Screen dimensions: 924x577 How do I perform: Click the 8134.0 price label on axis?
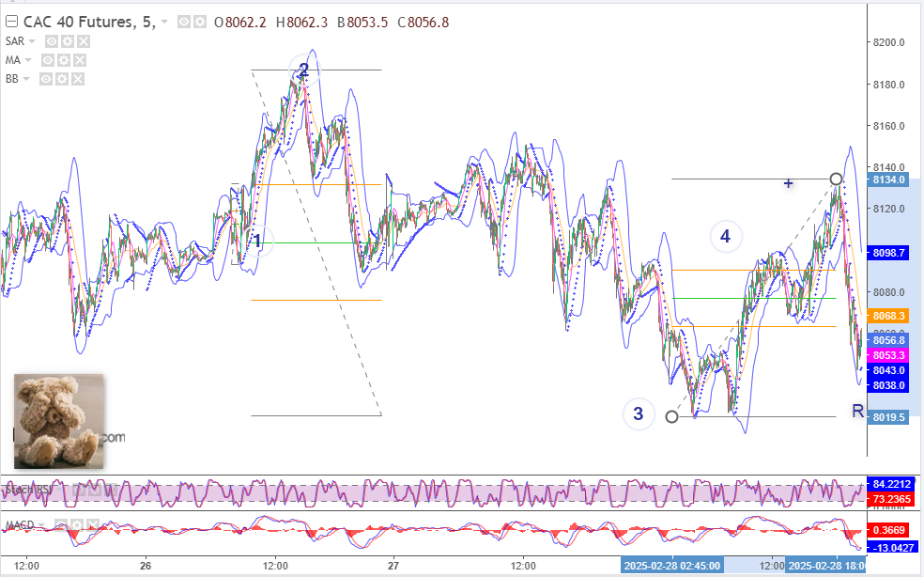(887, 179)
